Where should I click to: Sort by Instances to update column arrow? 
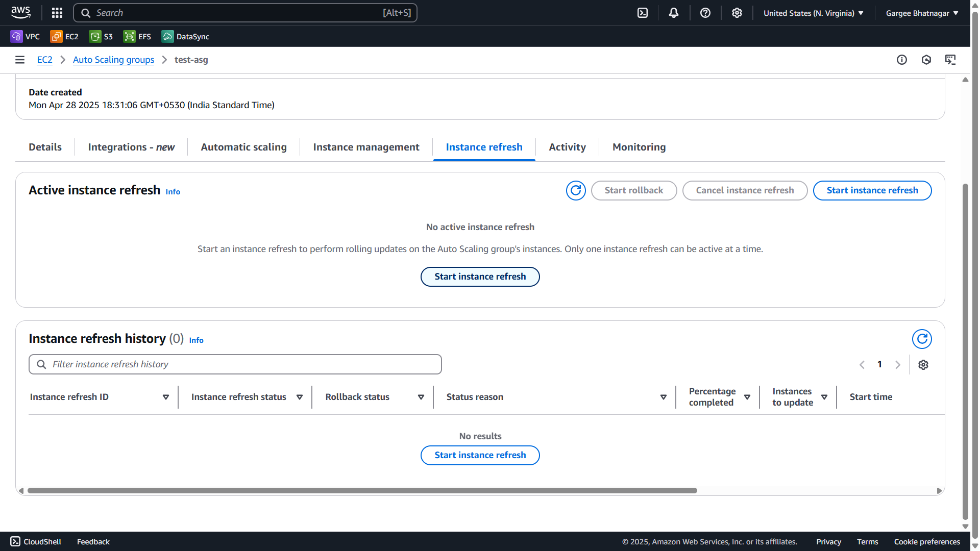coord(824,397)
